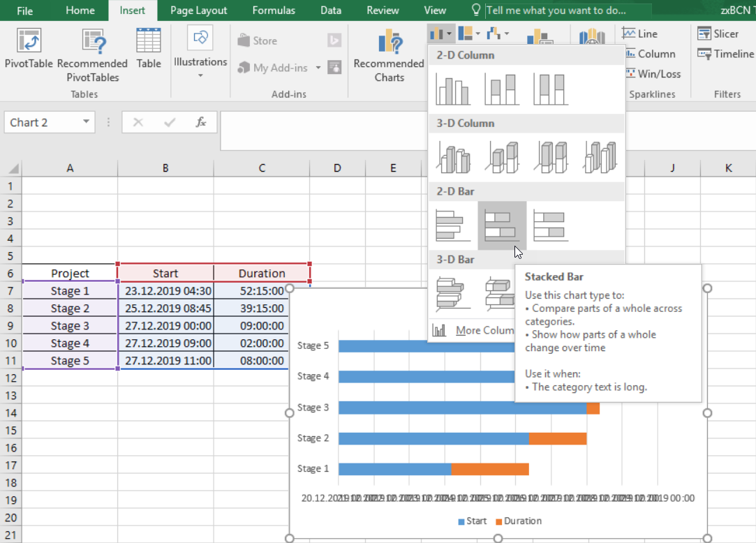Click the blue Start legend swatch
Screen dimensions: 756x543
click(461, 521)
